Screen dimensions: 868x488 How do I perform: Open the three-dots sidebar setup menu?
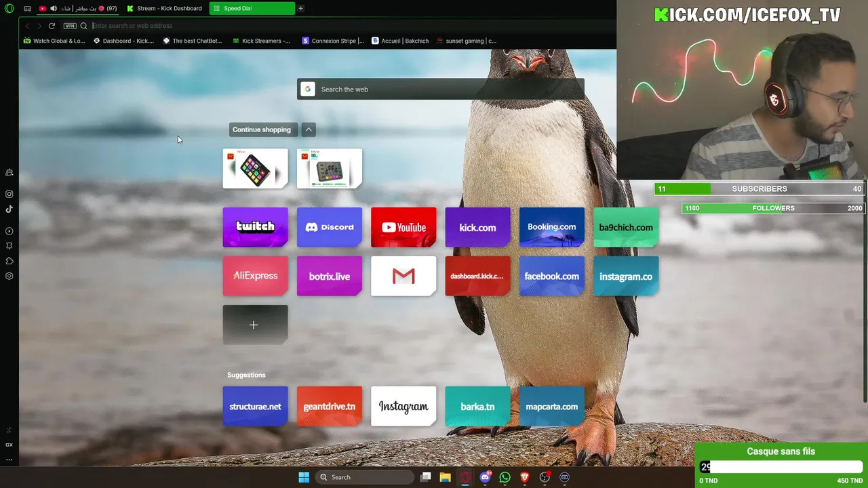click(x=9, y=460)
